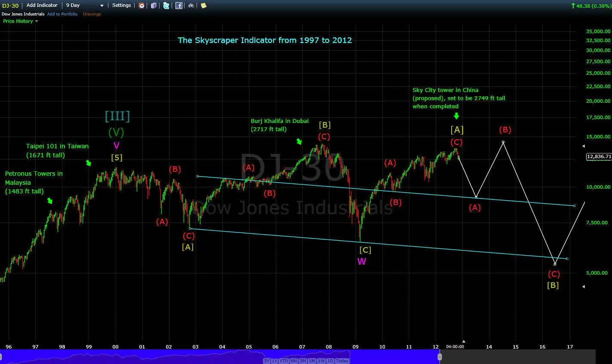The image size is (612, 364).
Task: Click the Add to Portfolio link
Action: point(62,14)
